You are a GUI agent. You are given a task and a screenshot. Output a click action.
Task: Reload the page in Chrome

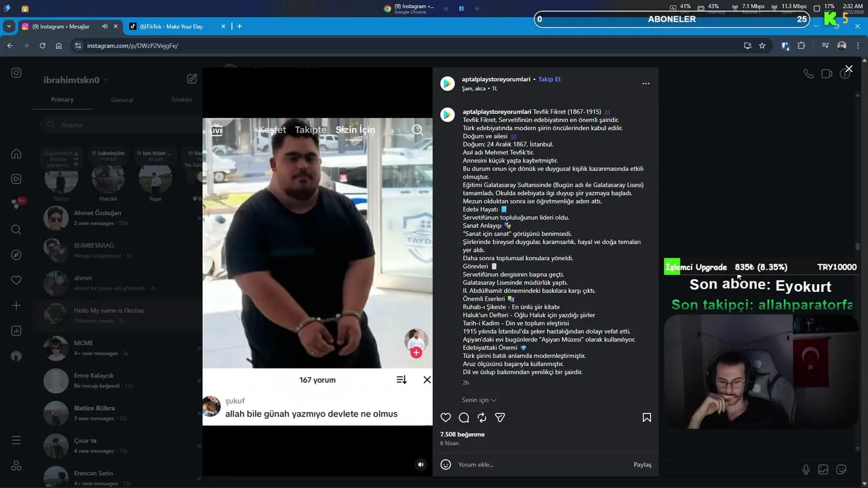(x=42, y=45)
